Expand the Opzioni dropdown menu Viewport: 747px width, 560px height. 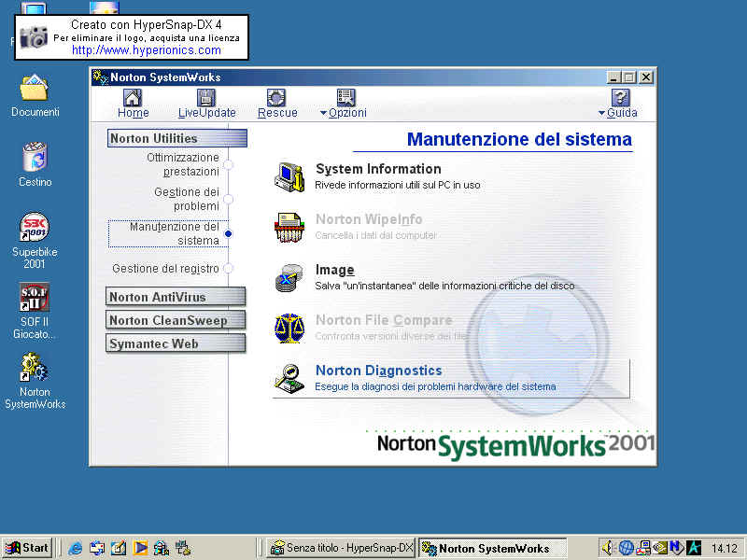(344, 104)
